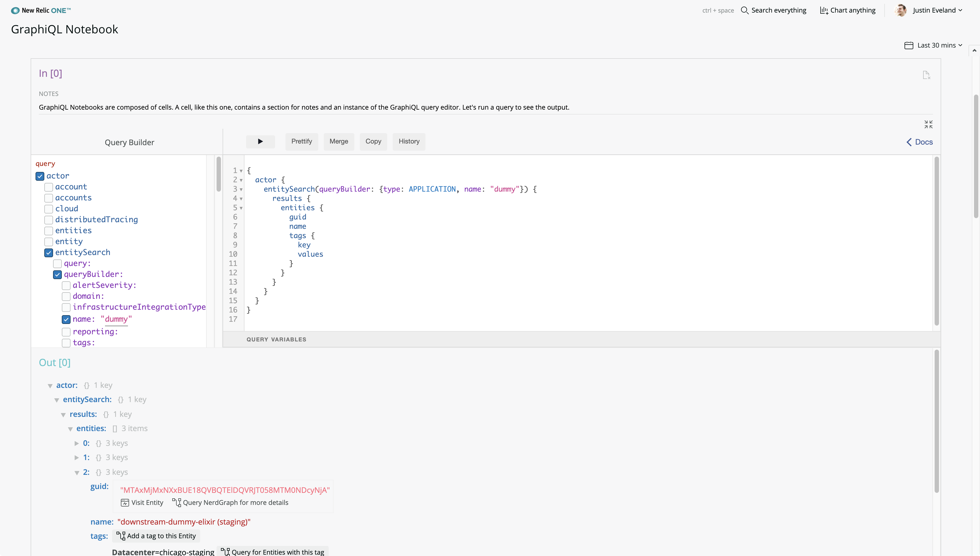Click the calendar icon by time picker
This screenshot has width=980, height=556.
909,45
